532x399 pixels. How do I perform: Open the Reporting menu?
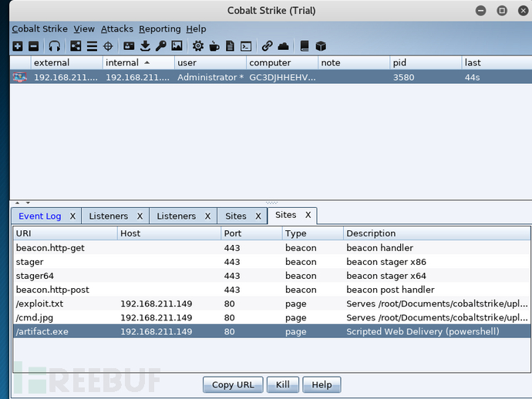click(160, 29)
